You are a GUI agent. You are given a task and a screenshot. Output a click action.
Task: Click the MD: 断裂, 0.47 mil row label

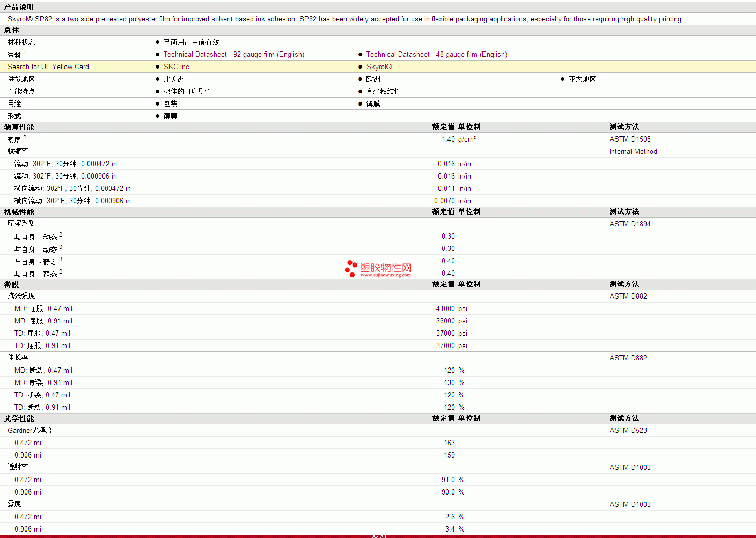coord(43,370)
